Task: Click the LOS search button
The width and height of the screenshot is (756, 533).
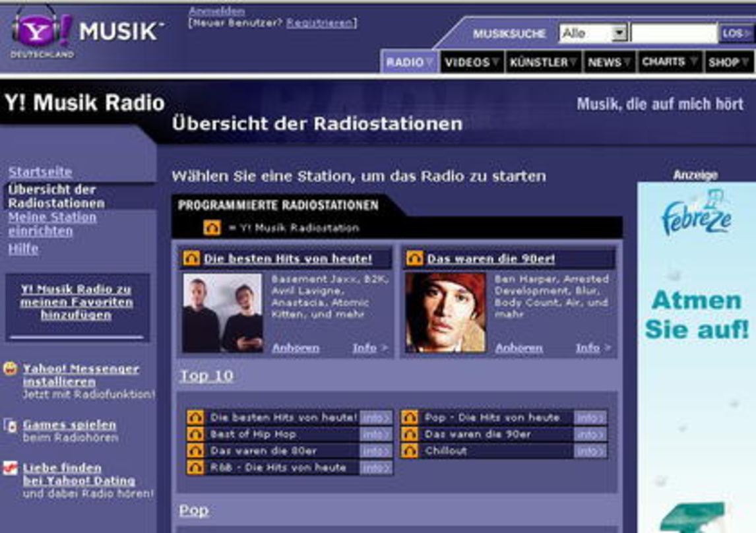Action: [736, 33]
